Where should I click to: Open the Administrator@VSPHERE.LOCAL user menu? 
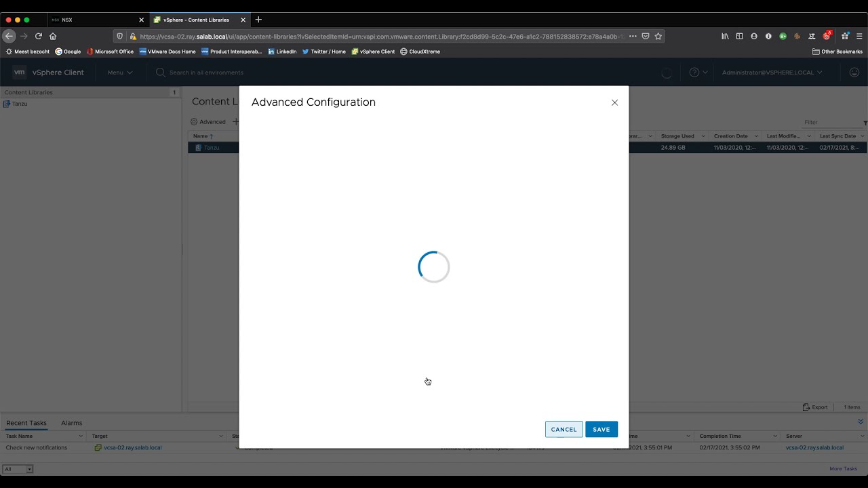click(772, 73)
